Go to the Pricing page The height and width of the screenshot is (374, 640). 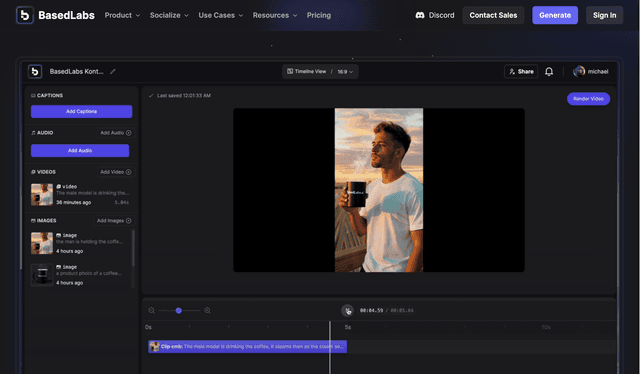click(319, 15)
